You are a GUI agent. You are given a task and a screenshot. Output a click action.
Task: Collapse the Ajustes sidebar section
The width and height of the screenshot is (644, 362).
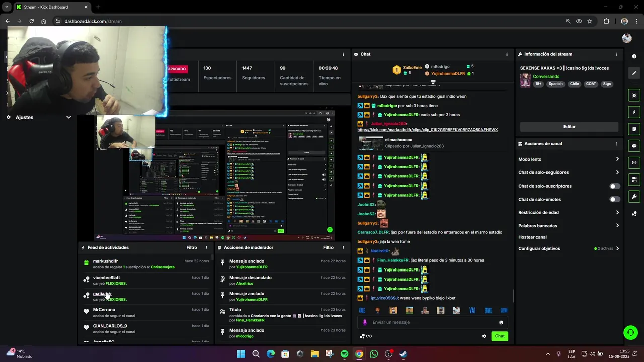68,117
